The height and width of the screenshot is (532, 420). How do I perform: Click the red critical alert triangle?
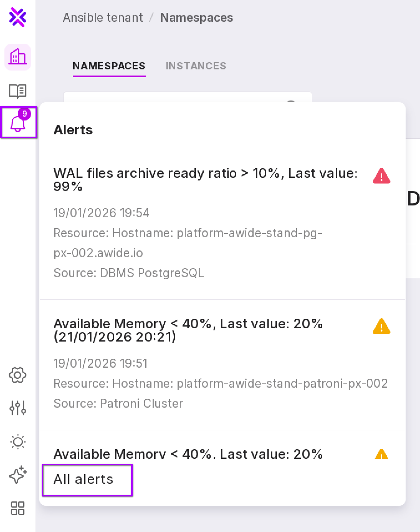click(x=381, y=176)
